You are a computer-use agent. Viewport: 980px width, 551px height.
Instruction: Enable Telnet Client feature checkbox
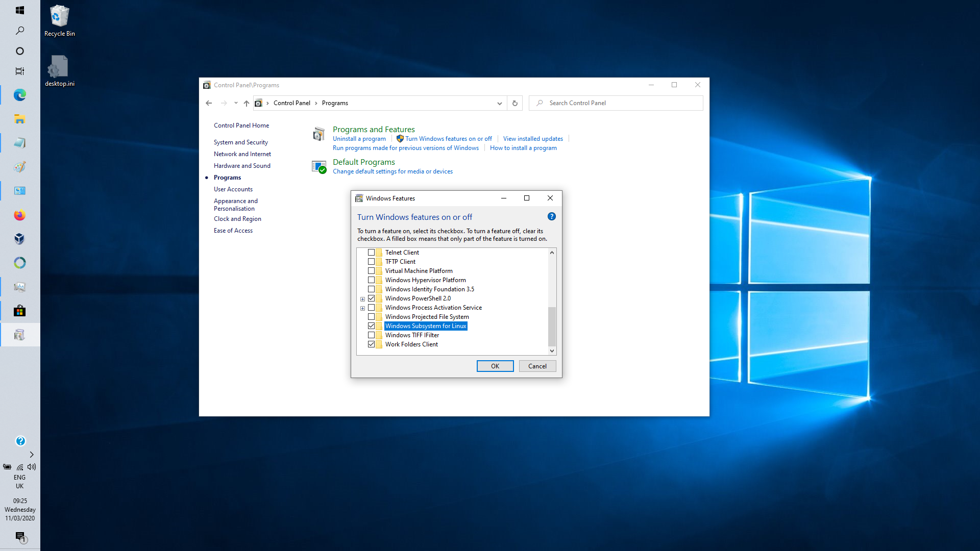(371, 253)
